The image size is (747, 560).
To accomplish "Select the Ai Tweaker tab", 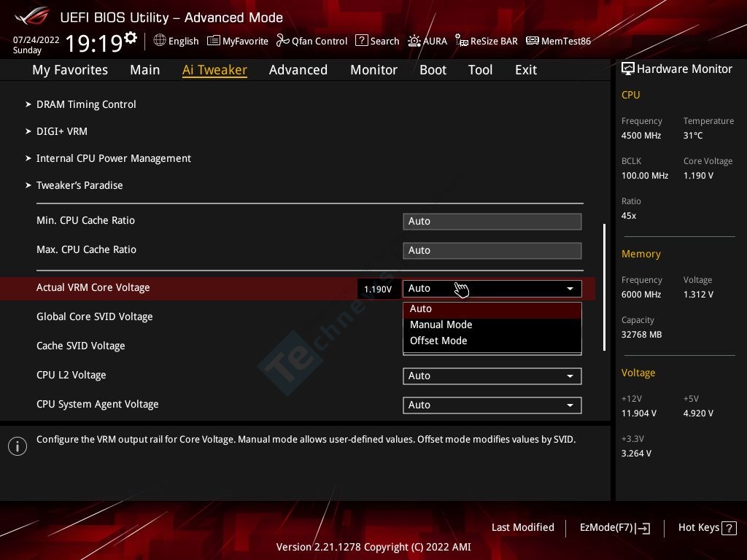I will click(x=214, y=70).
